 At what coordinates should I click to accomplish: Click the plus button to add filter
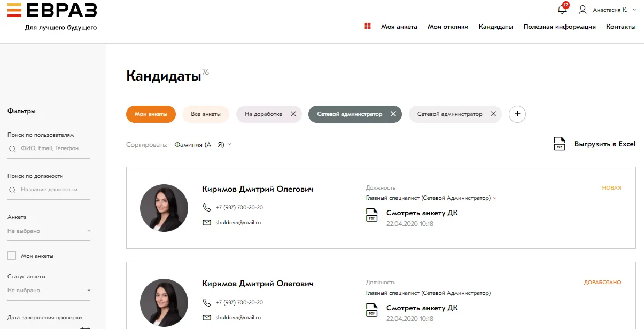pos(517,114)
